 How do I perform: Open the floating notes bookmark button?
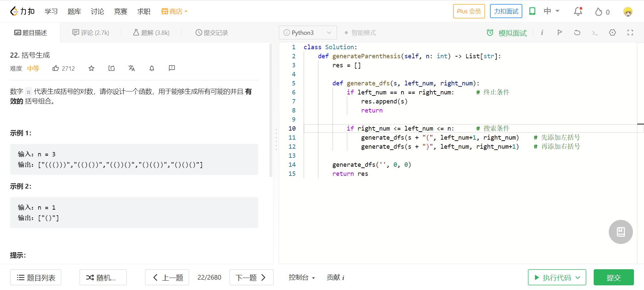click(621, 232)
